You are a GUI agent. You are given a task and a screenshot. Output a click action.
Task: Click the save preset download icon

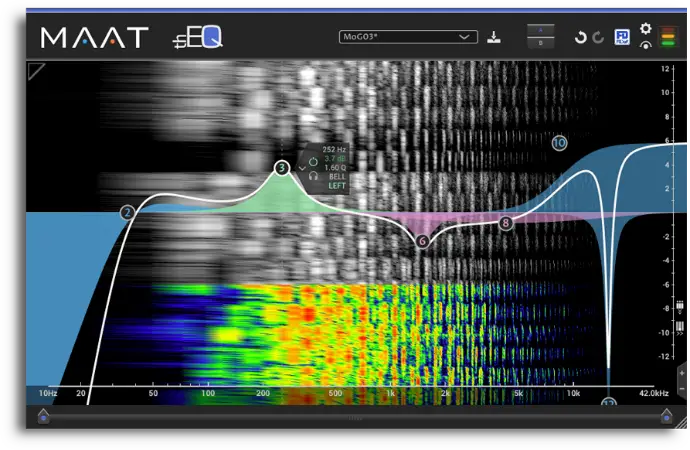coord(494,38)
